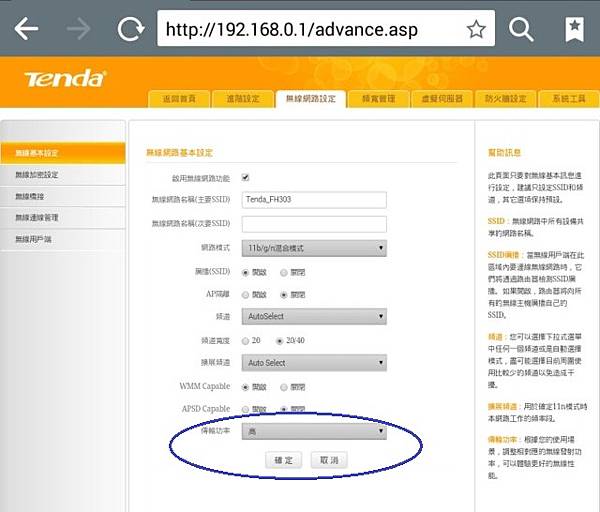
Task: Open the 進階設定 tab
Action: click(x=243, y=99)
